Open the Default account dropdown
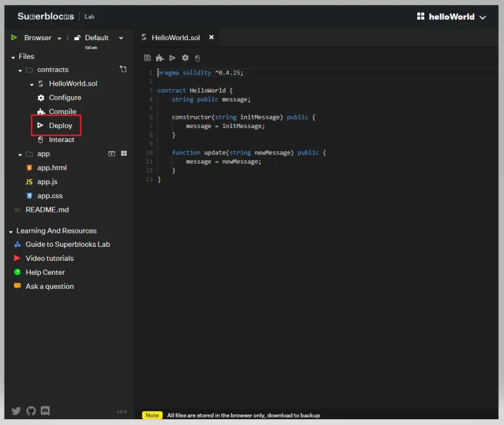 (x=104, y=38)
